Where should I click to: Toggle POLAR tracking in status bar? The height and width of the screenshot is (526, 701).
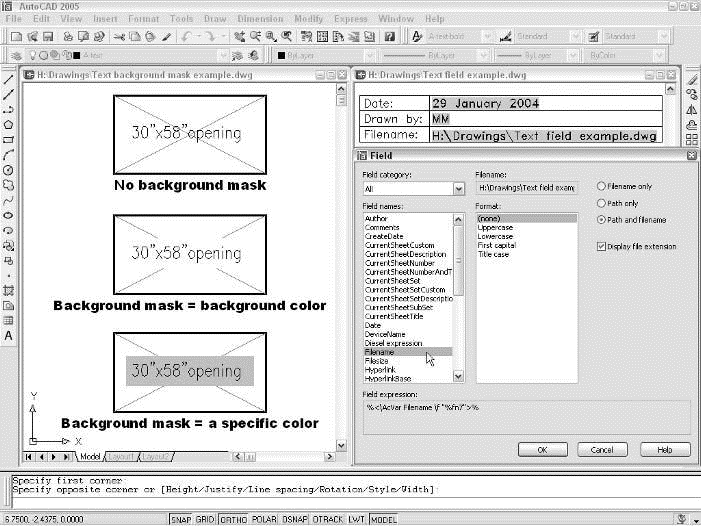pyautogui.click(x=264, y=519)
